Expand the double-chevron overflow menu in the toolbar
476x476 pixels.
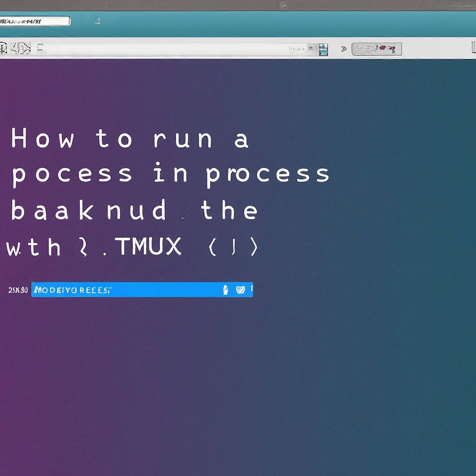(x=343, y=49)
